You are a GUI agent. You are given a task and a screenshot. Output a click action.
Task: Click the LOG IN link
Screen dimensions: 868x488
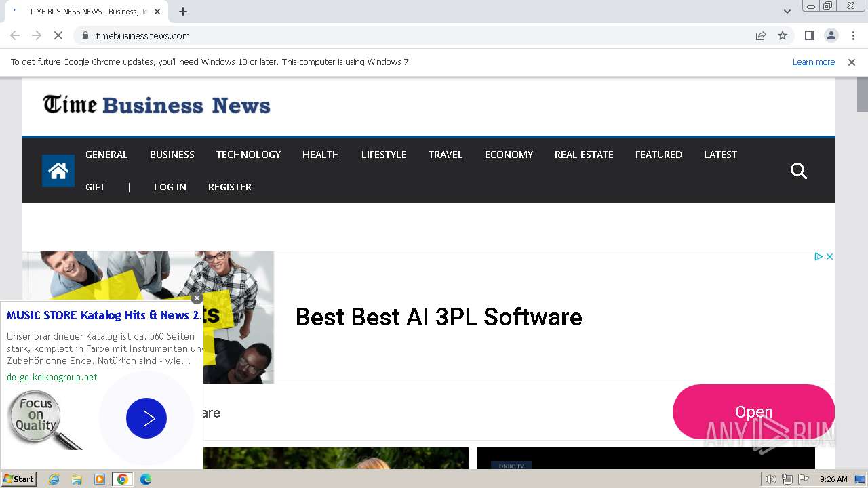(x=170, y=187)
